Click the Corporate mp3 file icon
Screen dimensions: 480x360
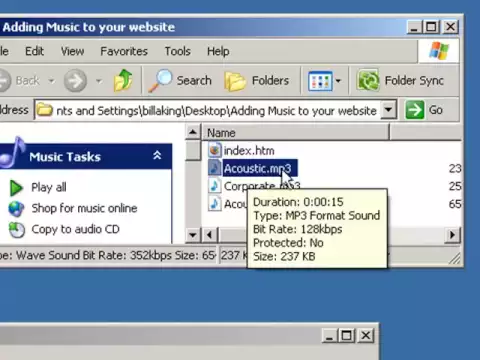point(215,186)
